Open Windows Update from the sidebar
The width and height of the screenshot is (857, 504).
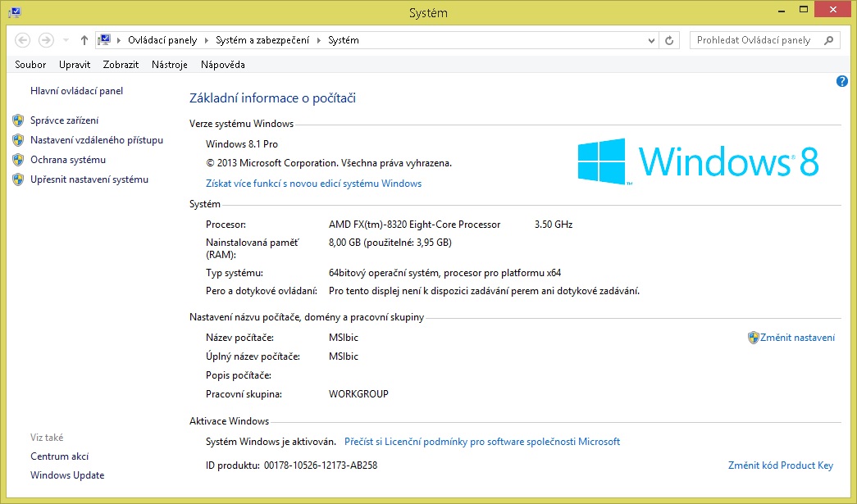(x=67, y=475)
